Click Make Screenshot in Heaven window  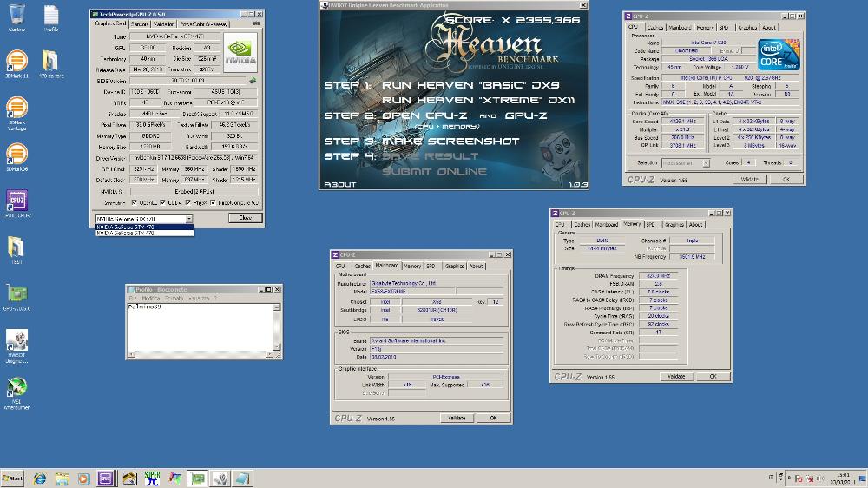click(x=450, y=142)
